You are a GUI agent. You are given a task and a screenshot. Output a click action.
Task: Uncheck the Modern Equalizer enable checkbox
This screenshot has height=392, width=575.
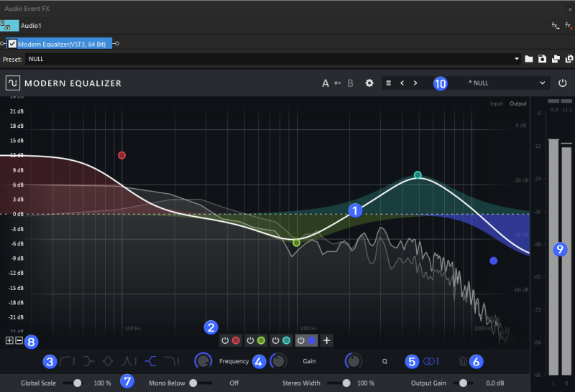click(12, 44)
